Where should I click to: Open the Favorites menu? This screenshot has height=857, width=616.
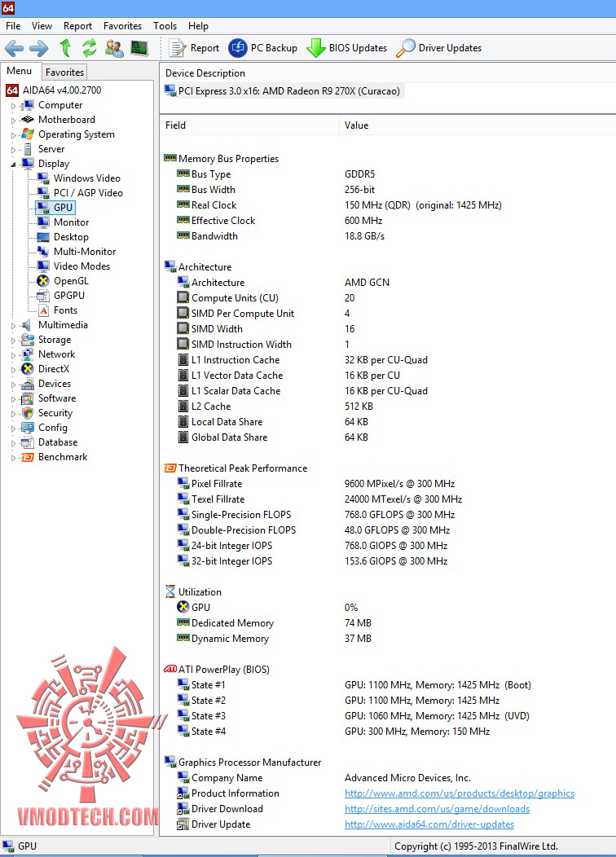click(122, 26)
